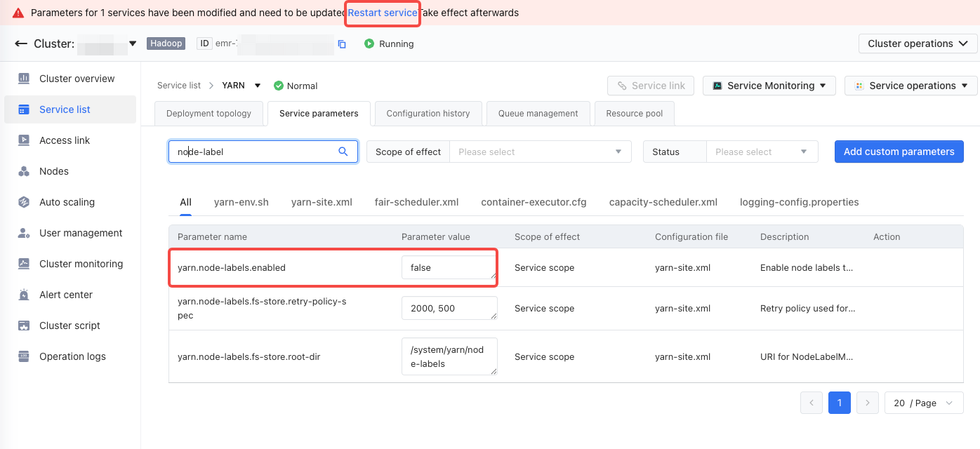Click the back arrow beside Cluster
This screenshot has height=449, width=980.
[x=21, y=43]
